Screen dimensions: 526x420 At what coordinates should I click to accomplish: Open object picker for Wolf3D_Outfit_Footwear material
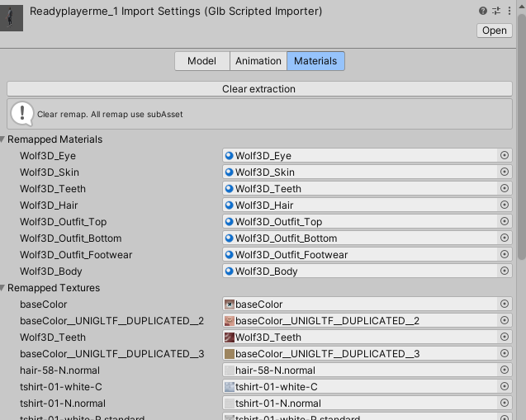tap(505, 254)
